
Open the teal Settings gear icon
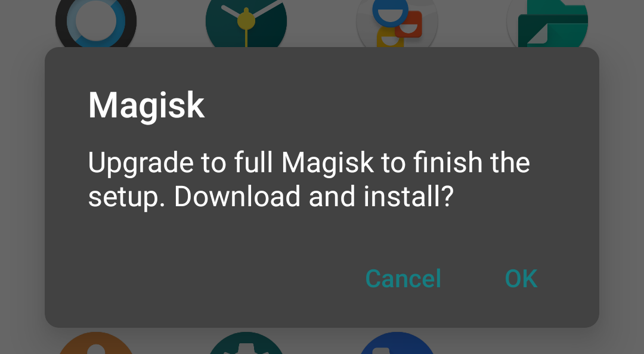(x=246, y=343)
